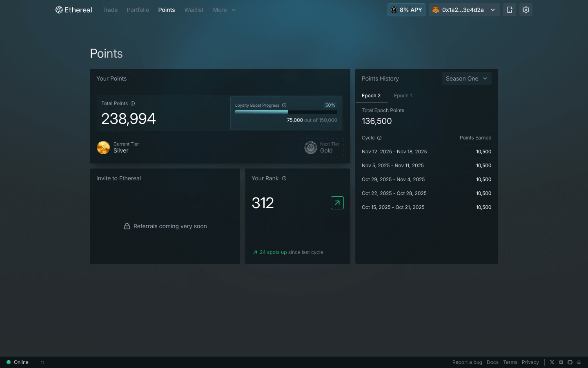The image size is (588, 368).
Task: Click the Total Points info icon
Action: tap(133, 103)
